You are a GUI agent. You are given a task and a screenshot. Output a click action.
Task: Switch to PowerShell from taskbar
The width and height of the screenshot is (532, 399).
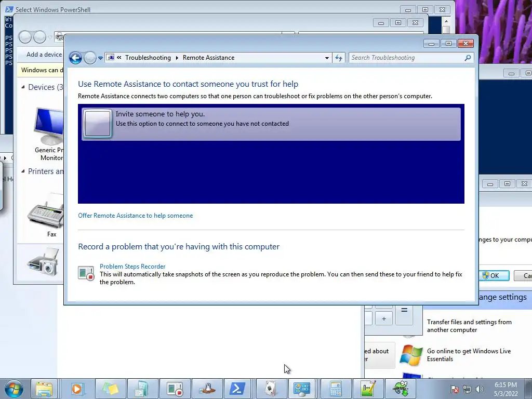click(237, 389)
